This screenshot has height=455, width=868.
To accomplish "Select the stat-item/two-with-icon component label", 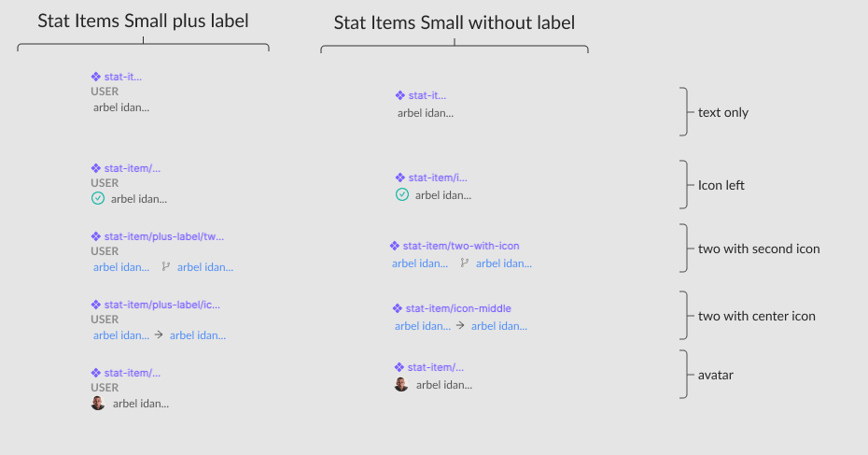I will point(461,246).
